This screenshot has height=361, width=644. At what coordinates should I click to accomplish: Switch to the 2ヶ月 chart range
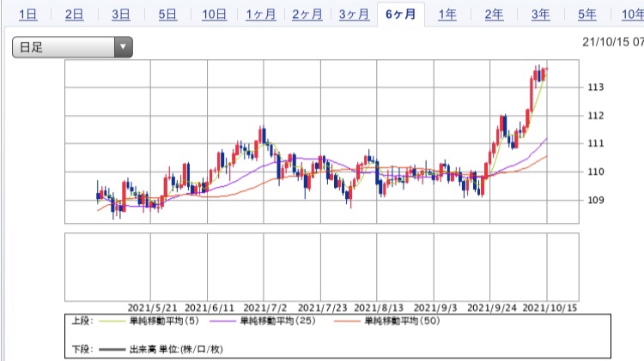(x=307, y=15)
